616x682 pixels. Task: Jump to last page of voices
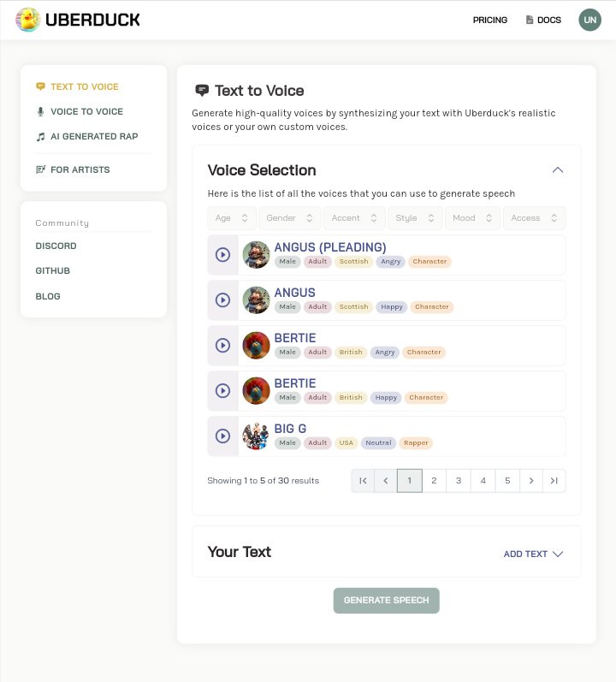[554, 481]
